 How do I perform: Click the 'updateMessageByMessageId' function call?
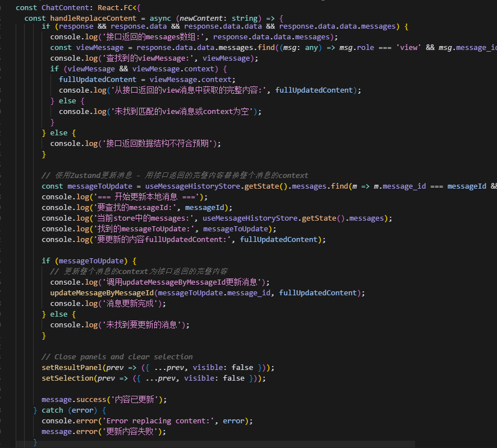102,293
